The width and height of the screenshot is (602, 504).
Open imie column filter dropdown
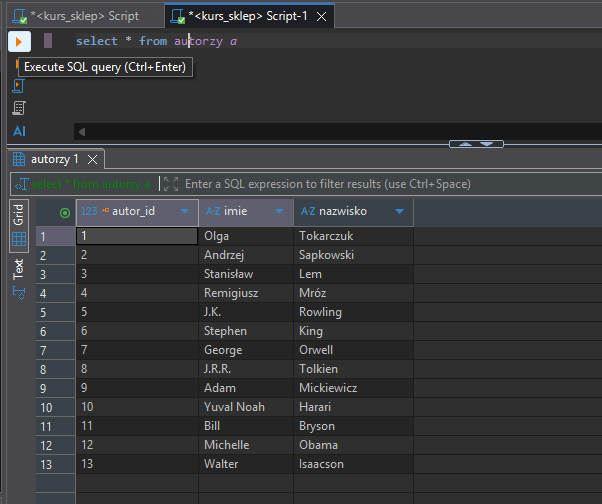pyautogui.click(x=281, y=212)
